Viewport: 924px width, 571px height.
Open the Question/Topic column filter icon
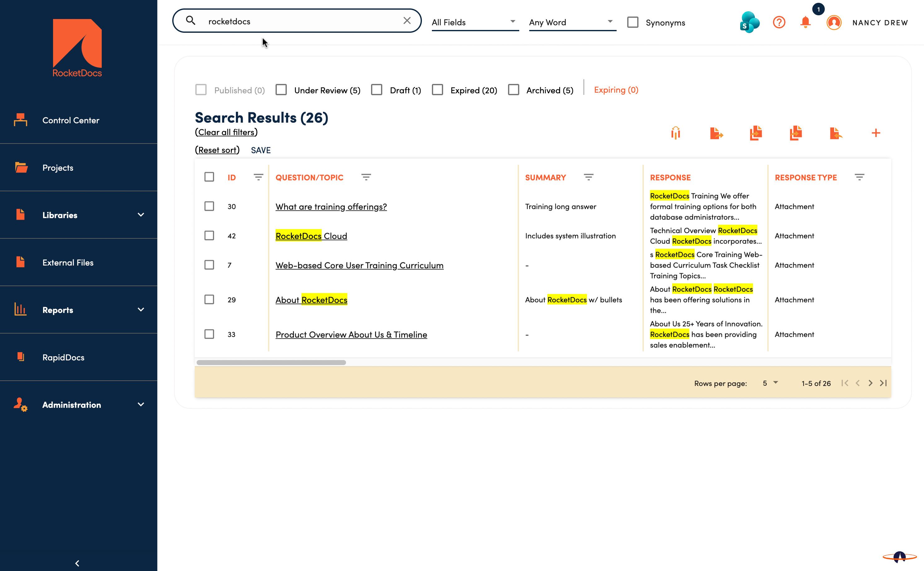pyautogui.click(x=366, y=177)
